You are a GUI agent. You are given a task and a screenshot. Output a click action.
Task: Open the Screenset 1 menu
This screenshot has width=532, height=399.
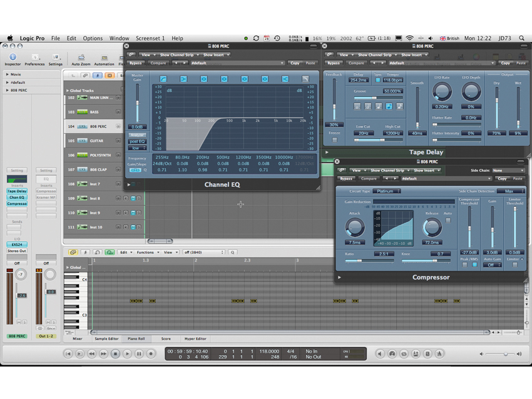150,38
